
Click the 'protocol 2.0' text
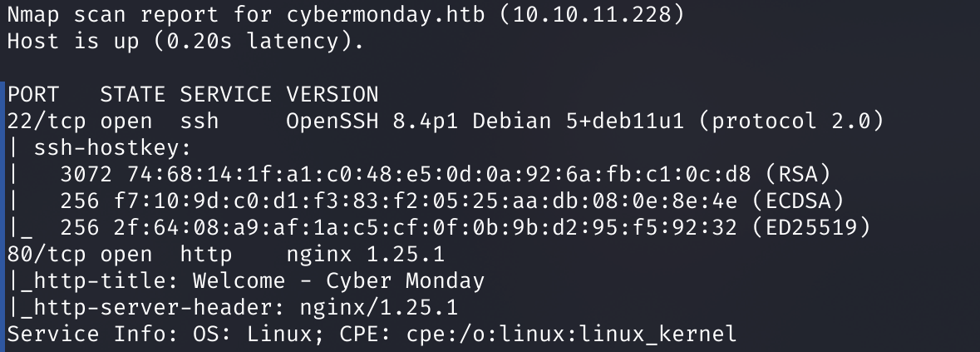tap(791, 121)
